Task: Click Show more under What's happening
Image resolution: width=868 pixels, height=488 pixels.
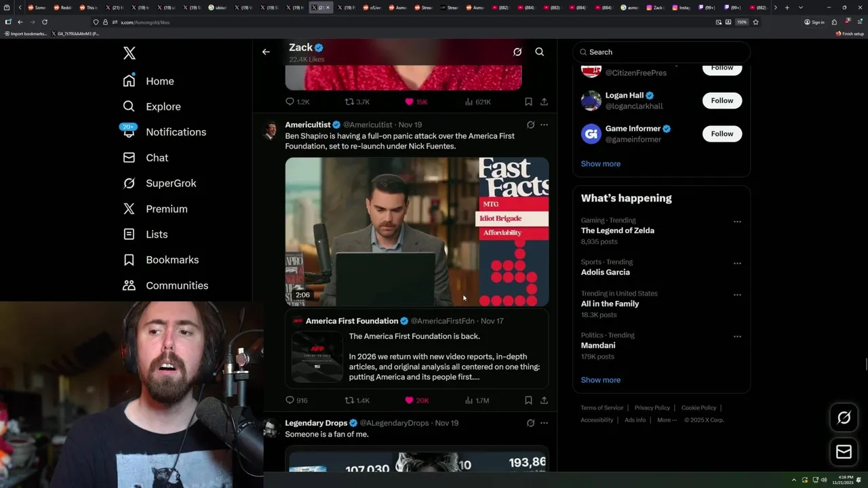Action: (x=600, y=380)
